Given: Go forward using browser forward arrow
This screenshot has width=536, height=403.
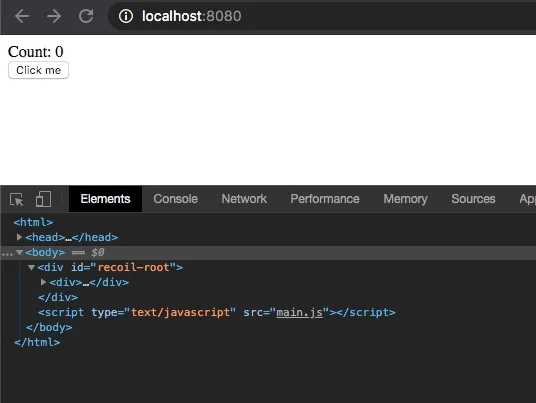Looking at the screenshot, I should point(54,16).
